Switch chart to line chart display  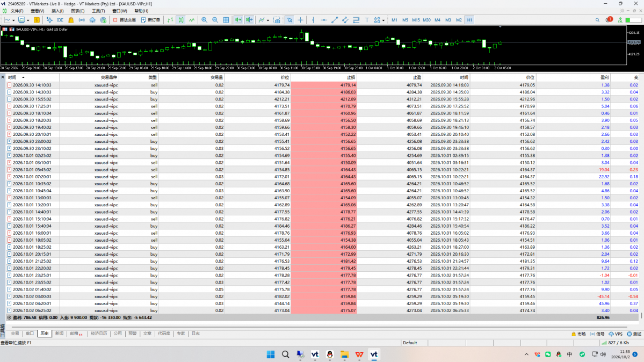click(192, 20)
